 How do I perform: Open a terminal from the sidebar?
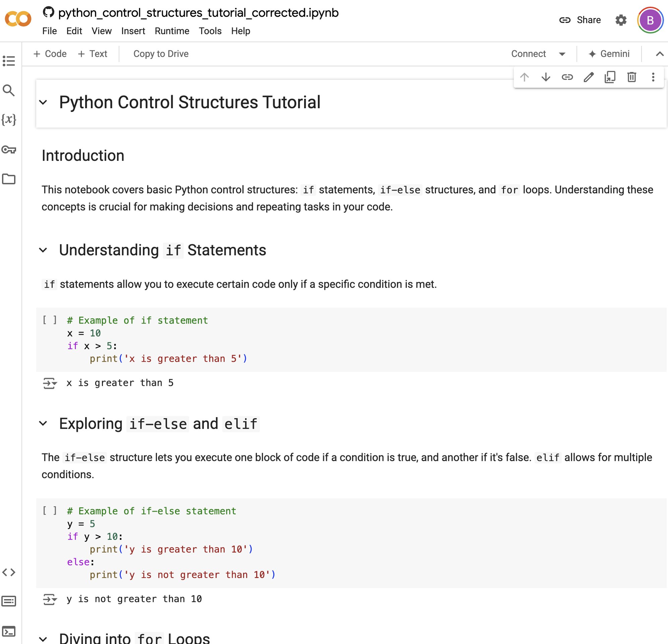point(9,630)
